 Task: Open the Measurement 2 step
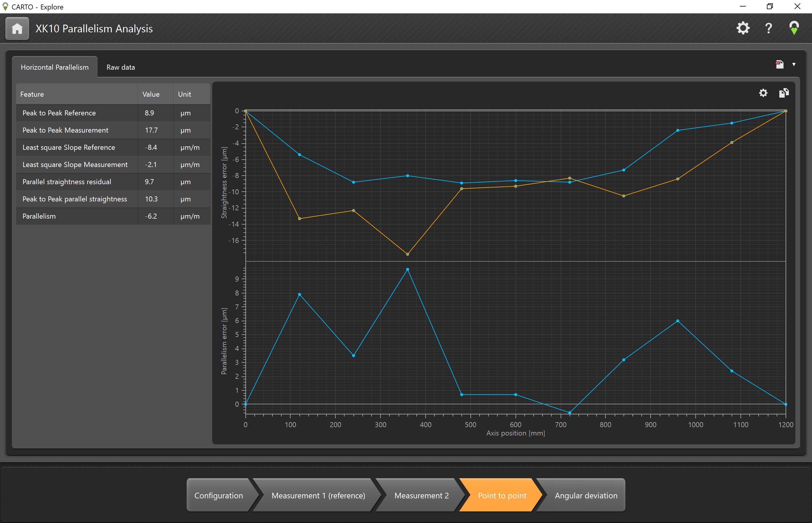(x=421, y=495)
